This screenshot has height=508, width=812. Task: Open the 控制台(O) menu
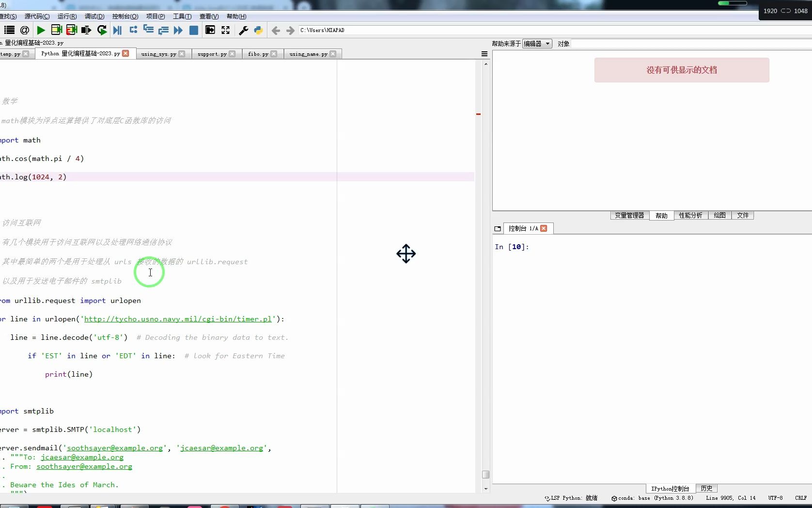125,16
